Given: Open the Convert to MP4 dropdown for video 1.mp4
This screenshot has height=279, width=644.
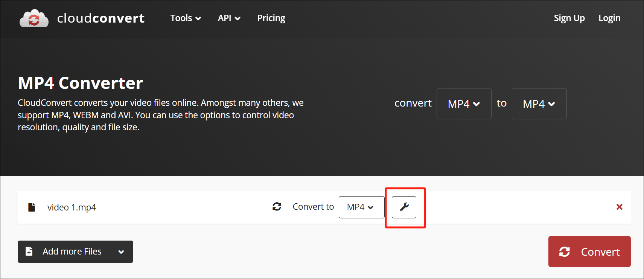Looking at the screenshot, I should point(361,207).
